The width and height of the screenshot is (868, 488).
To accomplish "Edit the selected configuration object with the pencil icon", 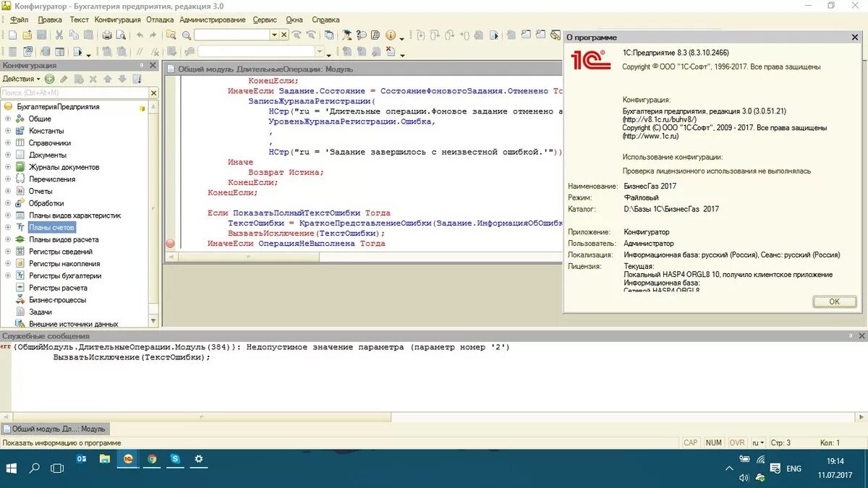I will tap(64, 79).
